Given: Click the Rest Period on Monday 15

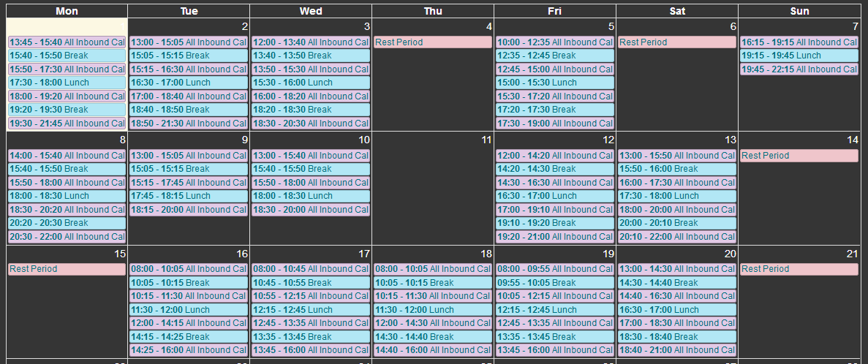Looking at the screenshot, I should click(x=67, y=269).
